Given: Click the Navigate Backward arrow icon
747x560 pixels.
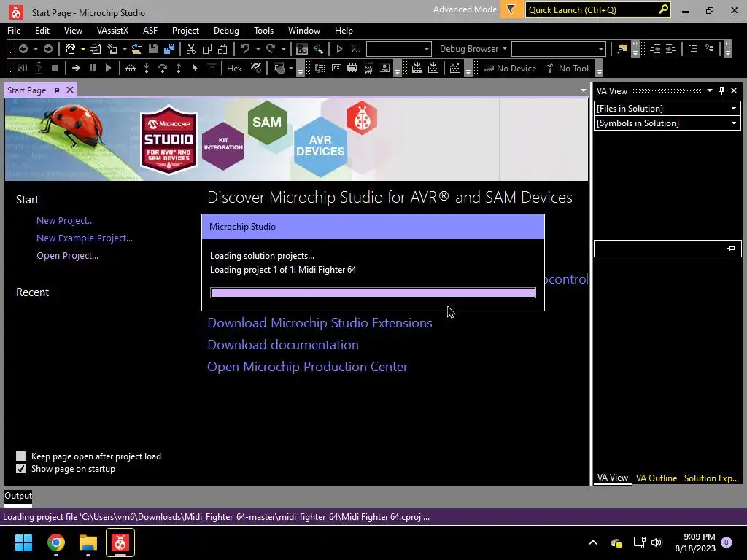Looking at the screenshot, I should coord(23,49).
